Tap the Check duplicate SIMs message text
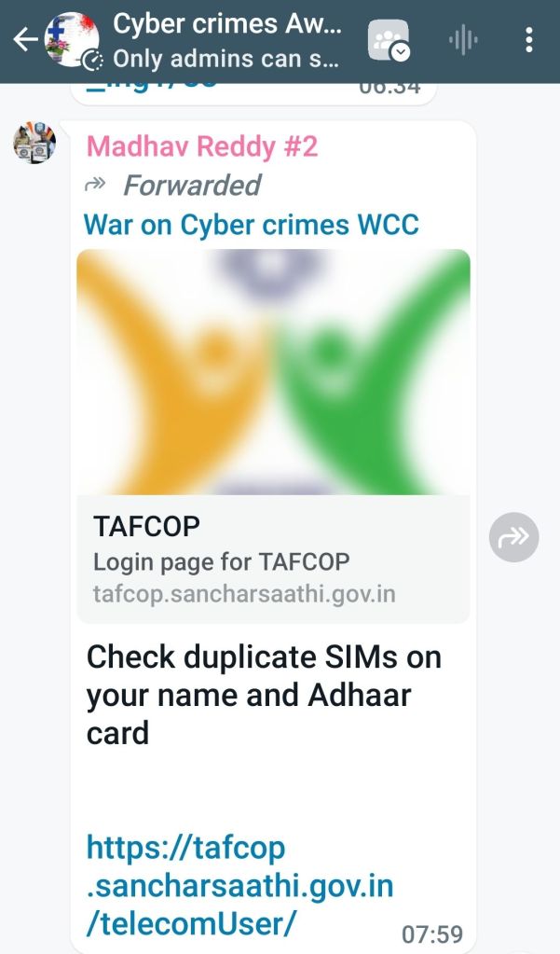The height and width of the screenshot is (954, 560). [264, 695]
